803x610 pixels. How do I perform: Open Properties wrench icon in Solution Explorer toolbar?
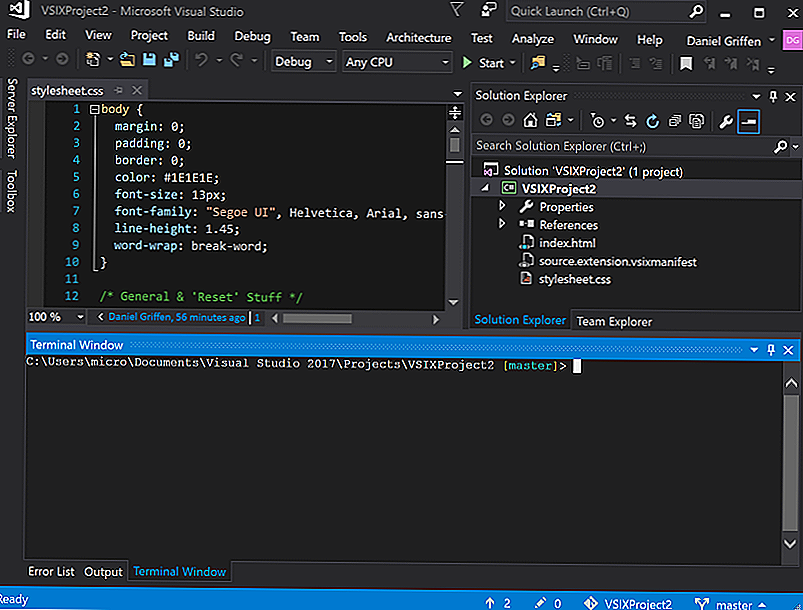[726, 121]
